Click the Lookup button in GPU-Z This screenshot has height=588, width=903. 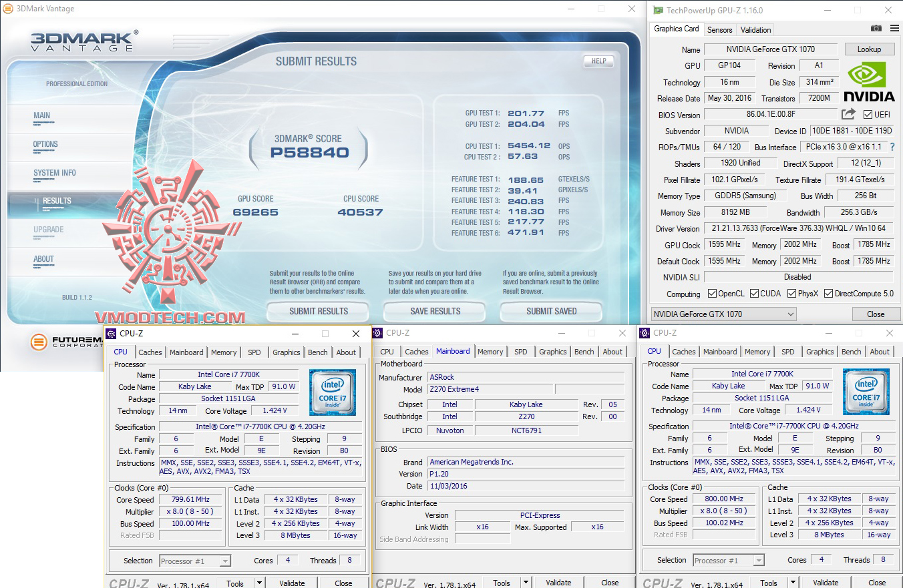pos(869,49)
